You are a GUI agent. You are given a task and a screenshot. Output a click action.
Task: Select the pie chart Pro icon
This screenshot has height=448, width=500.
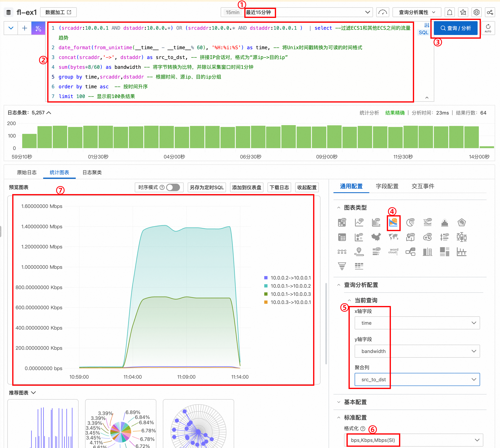[x=410, y=222]
